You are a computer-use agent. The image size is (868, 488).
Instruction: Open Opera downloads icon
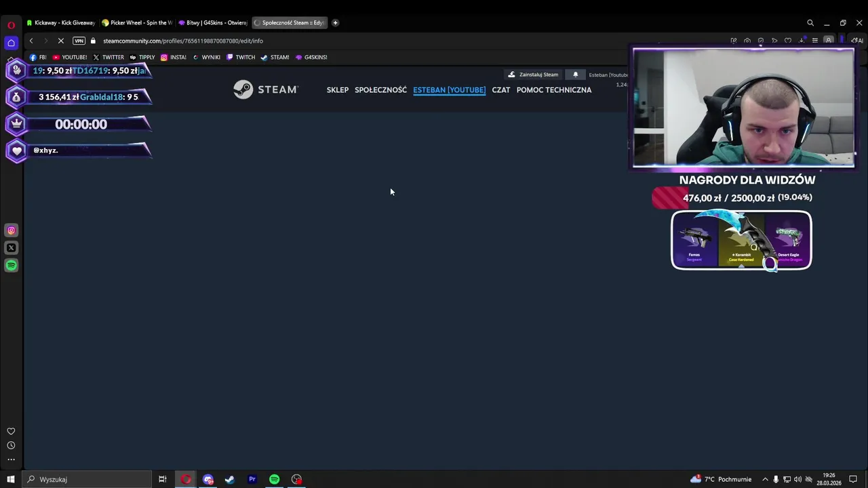click(x=802, y=41)
